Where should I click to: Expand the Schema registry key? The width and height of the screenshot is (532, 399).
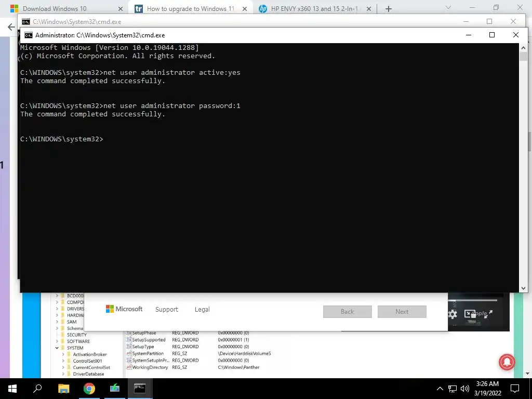point(57,328)
